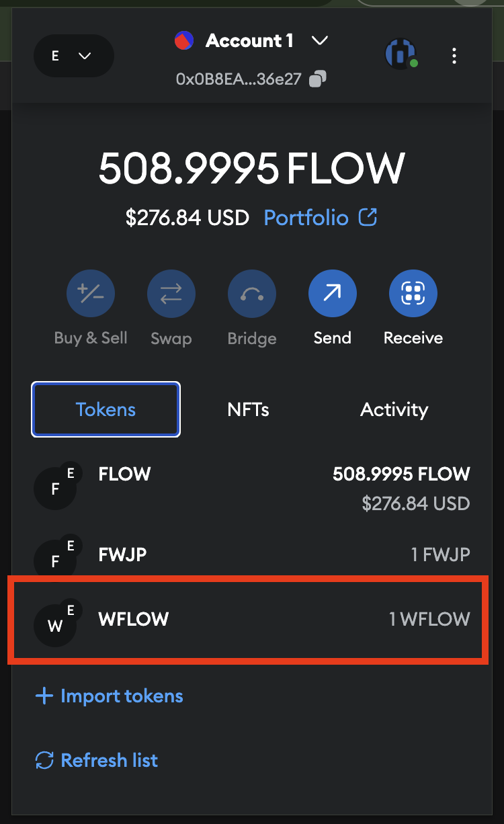
Task: Switch to the NFTs tab
Action: [248, 409]
